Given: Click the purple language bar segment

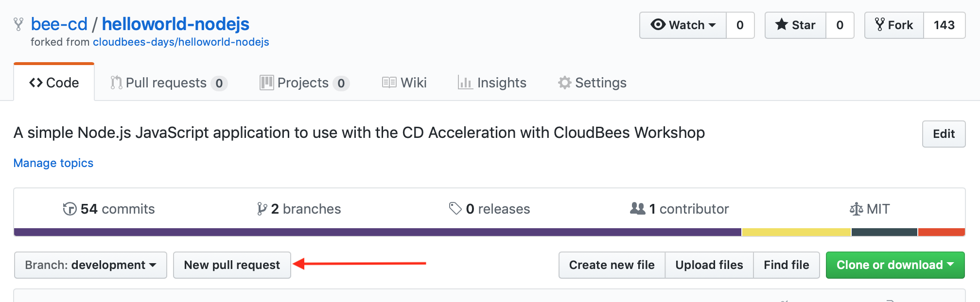Looking at the screenshot, I should coord(377,232).
